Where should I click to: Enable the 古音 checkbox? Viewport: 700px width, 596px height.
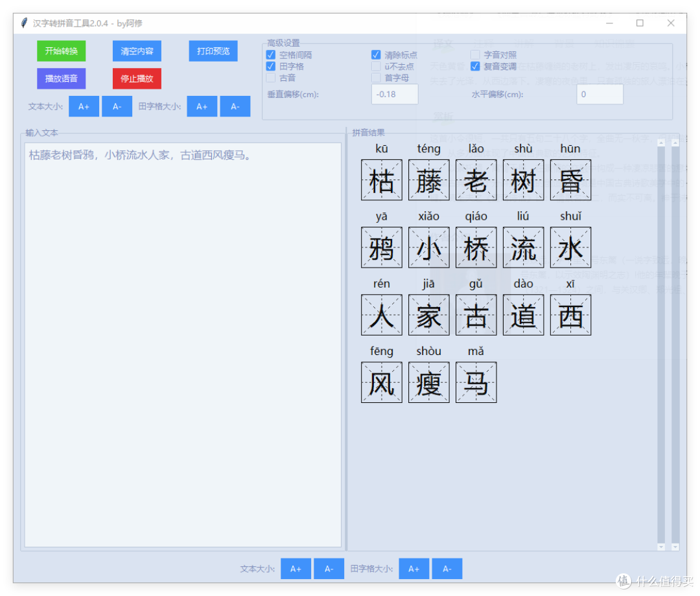tap(270, 78)
